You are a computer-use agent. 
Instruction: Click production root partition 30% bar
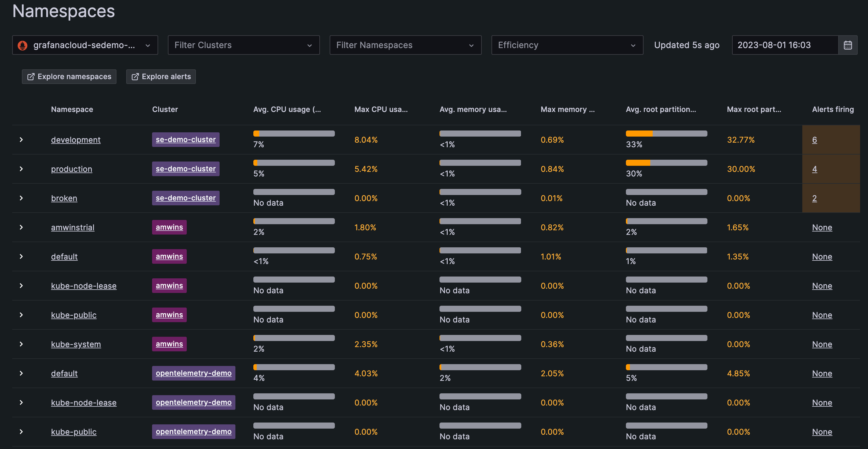coord(666,163)
